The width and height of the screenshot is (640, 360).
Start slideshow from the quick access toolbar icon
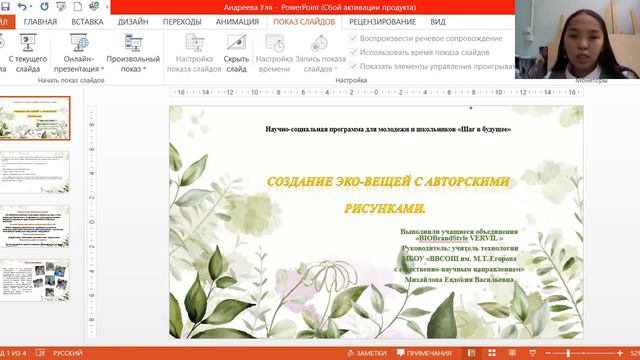(x=61, y=7)
